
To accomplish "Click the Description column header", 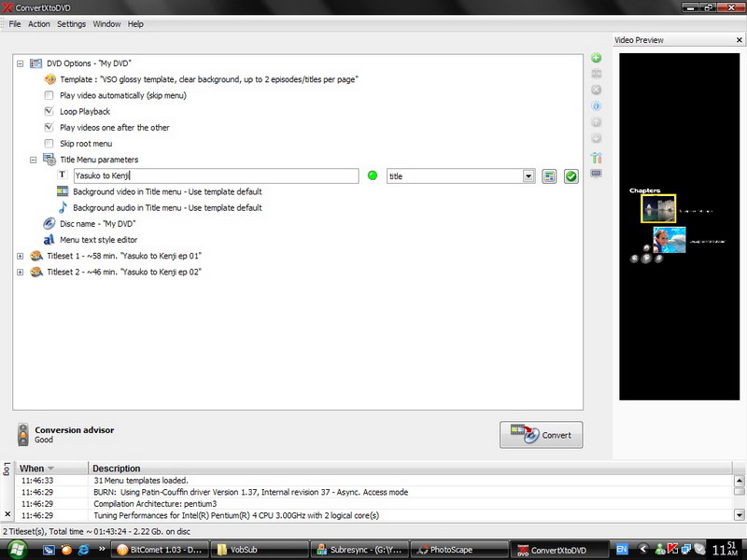I will click(410, 469).
